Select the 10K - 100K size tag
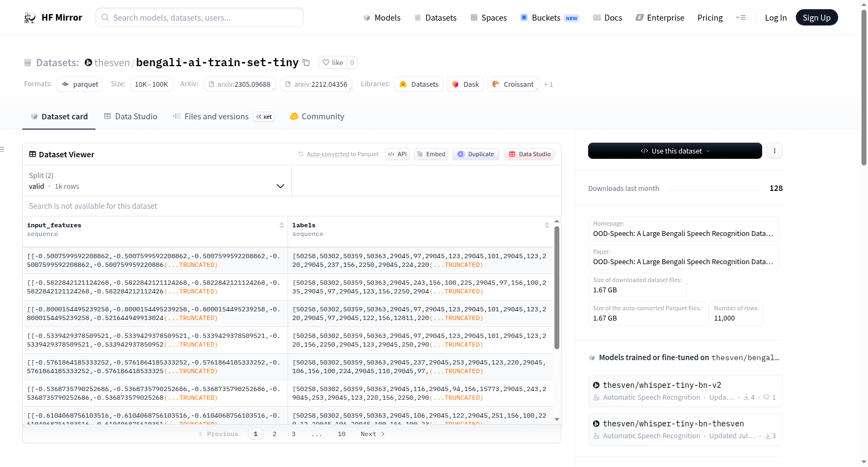868x467 pixels. [151, 84]
